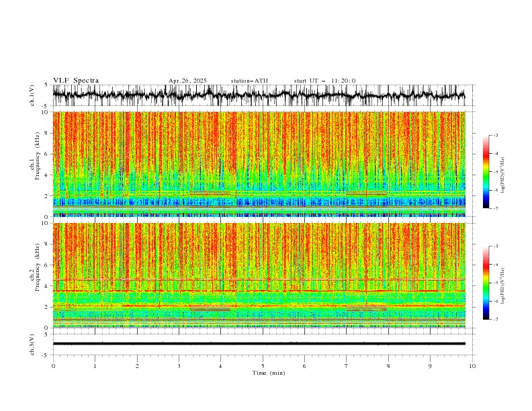532x411 pixels.
Task: Click the upper colorbar 'log(PSD)(V²/Hz)' label
Action: coord(502,175)
